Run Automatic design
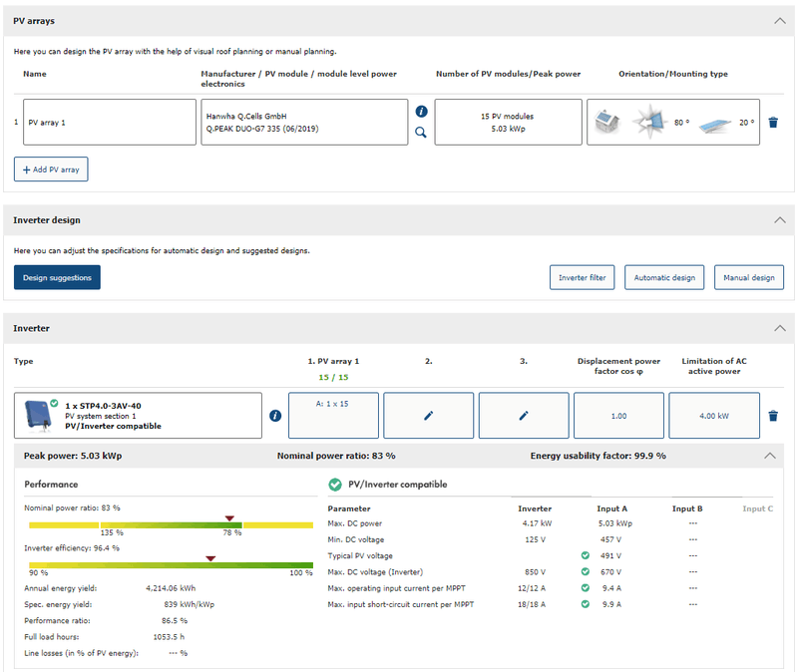Screen dimensions: 798x672 [x=663, y=277]
